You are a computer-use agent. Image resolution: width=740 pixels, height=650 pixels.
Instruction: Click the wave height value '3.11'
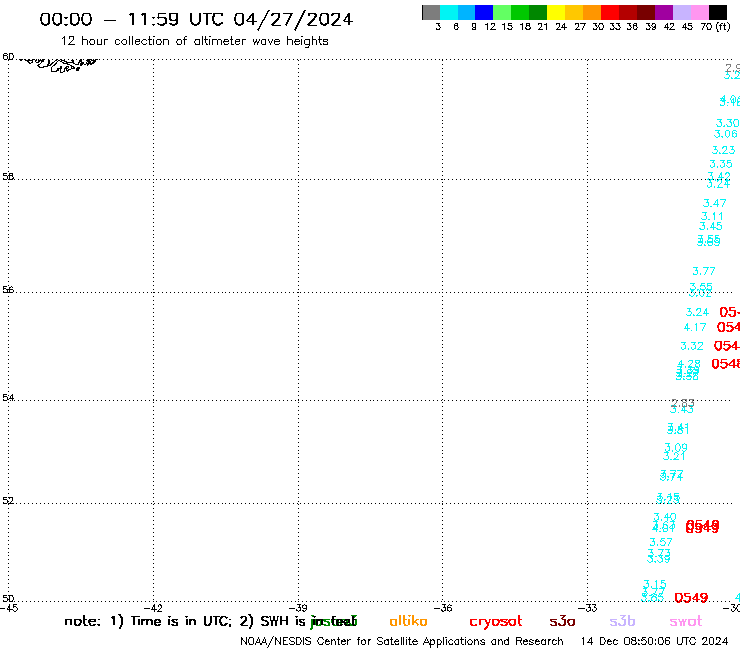[712, 216]
